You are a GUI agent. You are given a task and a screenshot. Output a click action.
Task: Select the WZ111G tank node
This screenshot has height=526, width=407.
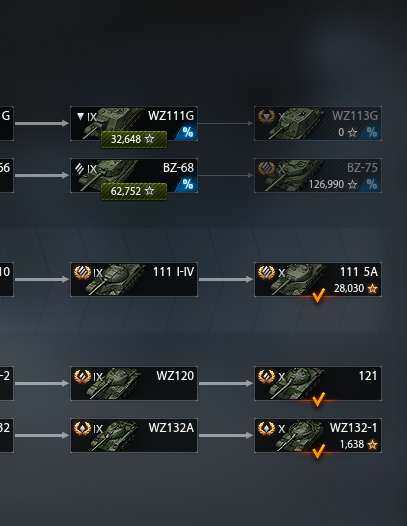(x=134, y=123)
